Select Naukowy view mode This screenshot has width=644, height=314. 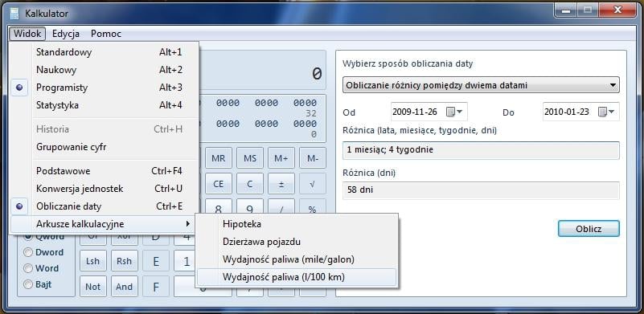click(105, 70)
